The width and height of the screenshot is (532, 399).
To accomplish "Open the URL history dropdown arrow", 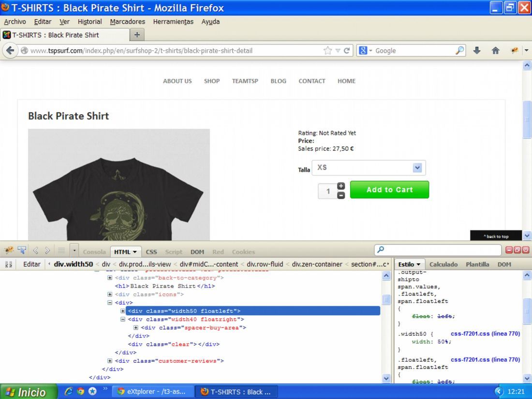I will click(338, 51).
